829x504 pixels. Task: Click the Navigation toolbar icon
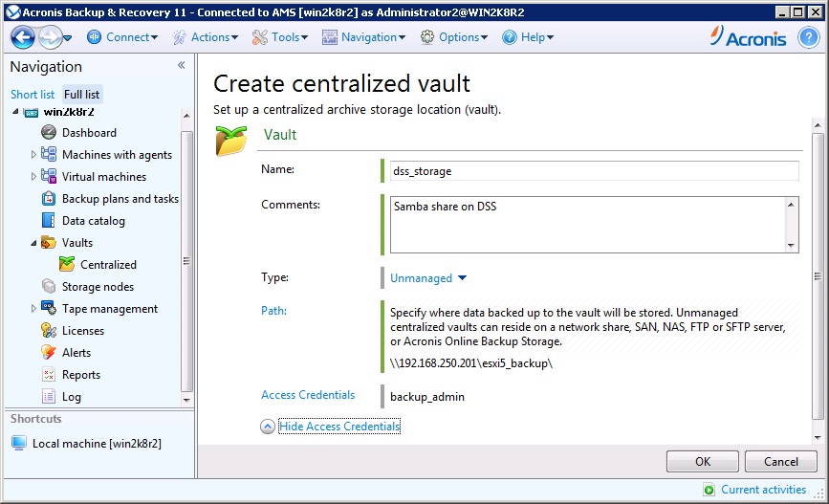(x=329, y=37)
